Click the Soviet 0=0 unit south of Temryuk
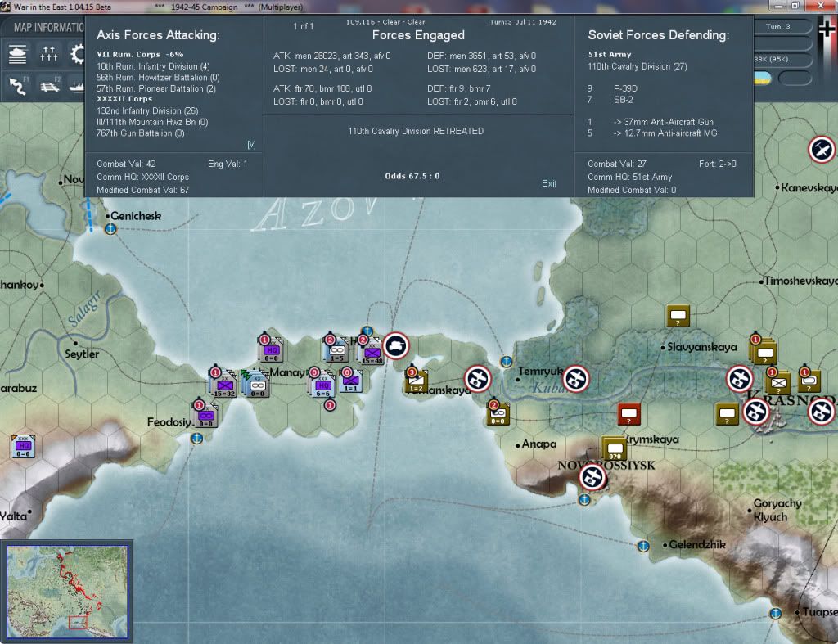The image size is (838, 644). pos(498,413)
